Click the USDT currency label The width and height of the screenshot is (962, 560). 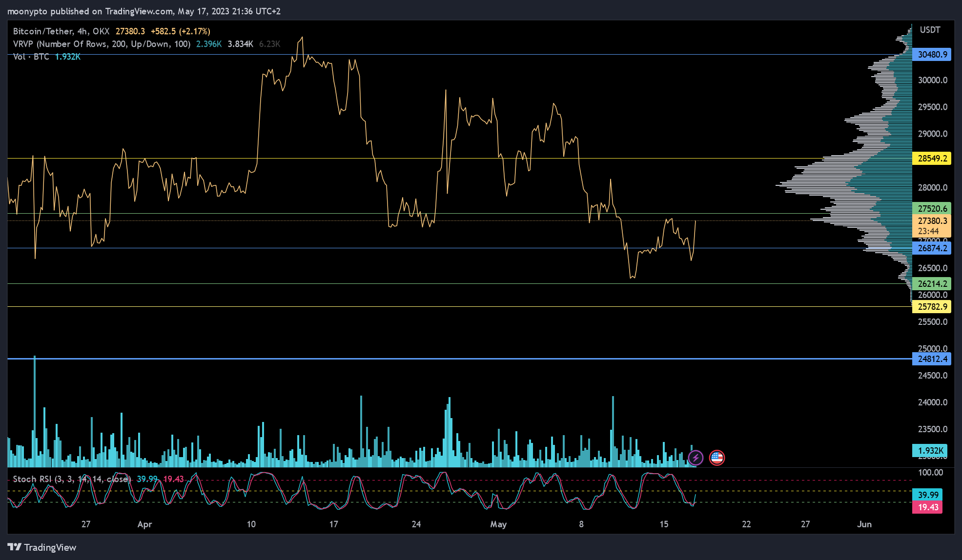click(930, 30)
